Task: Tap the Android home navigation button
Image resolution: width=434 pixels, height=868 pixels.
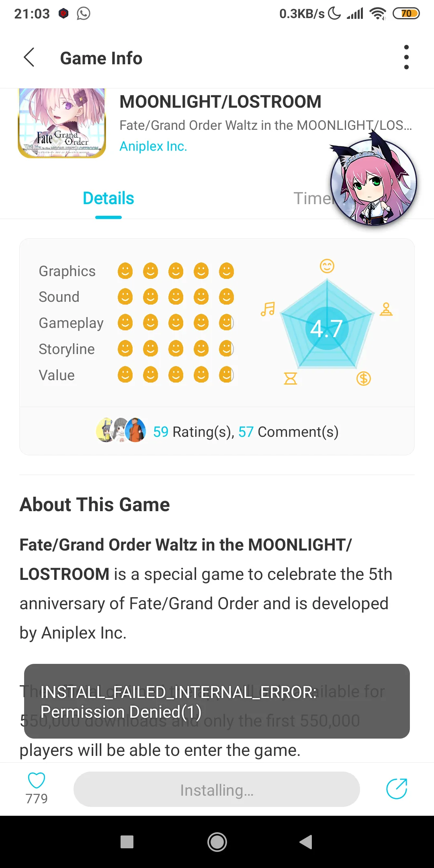Action: 217,842
